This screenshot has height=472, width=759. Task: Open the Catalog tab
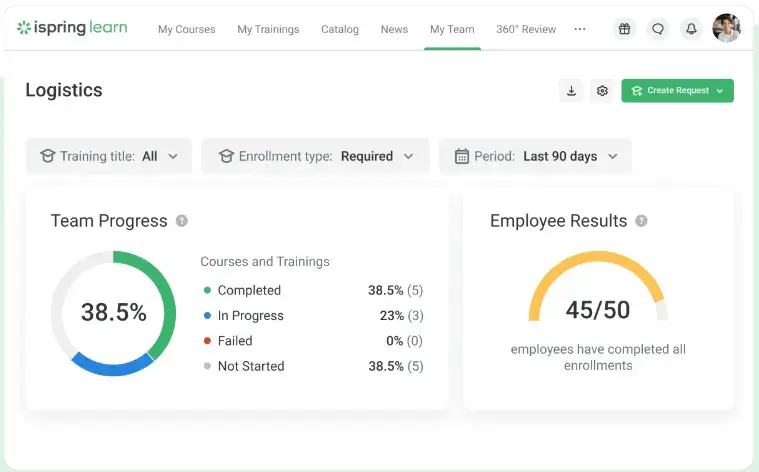(x=340, y=30)
